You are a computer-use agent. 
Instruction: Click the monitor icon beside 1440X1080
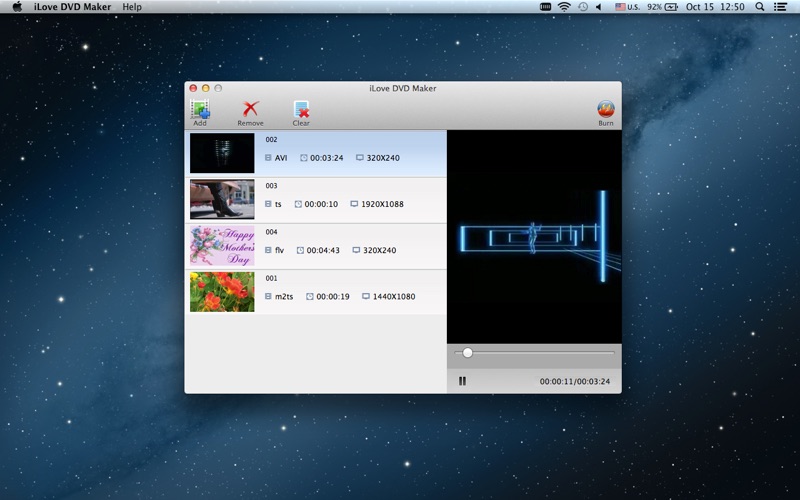point(366,296)
